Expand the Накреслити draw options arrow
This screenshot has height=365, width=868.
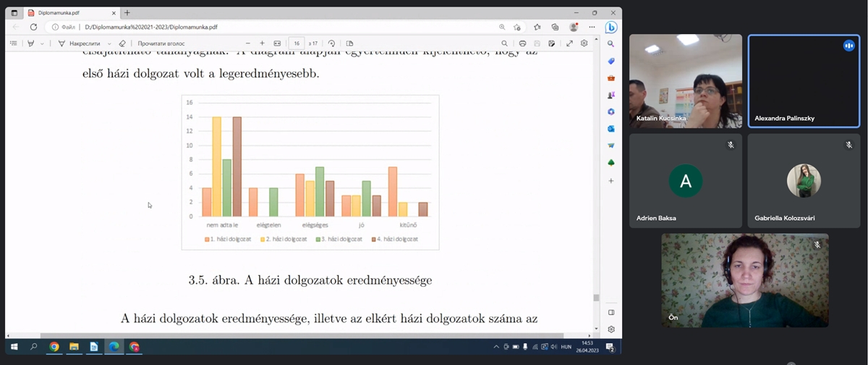pyautogui.click(x=109, y=43)
